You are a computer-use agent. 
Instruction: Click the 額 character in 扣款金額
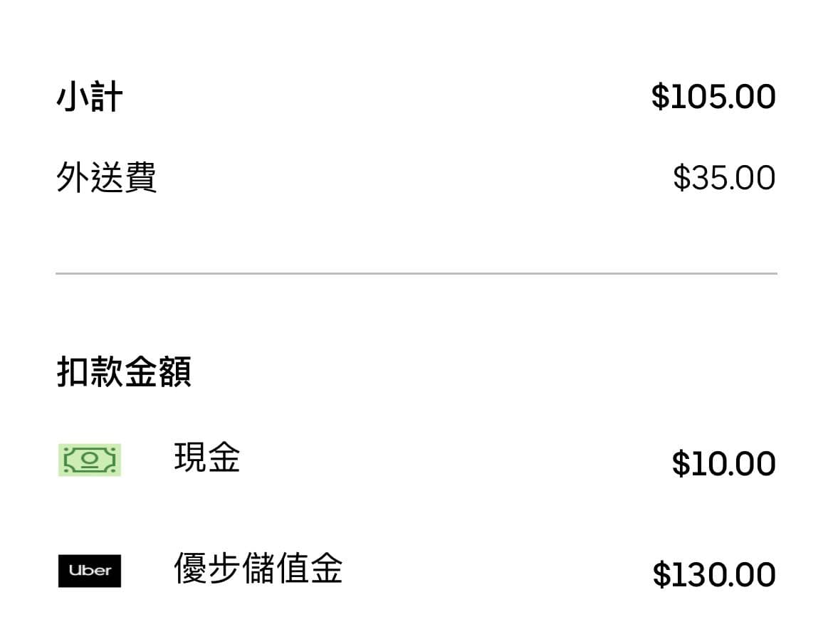point(174,371)
